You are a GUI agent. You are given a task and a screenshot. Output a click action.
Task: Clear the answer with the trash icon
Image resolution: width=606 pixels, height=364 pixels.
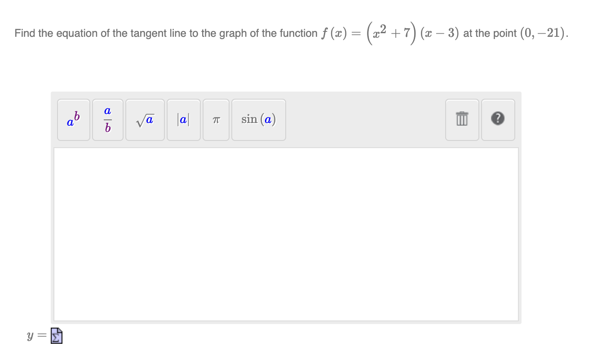pos(462,119)
